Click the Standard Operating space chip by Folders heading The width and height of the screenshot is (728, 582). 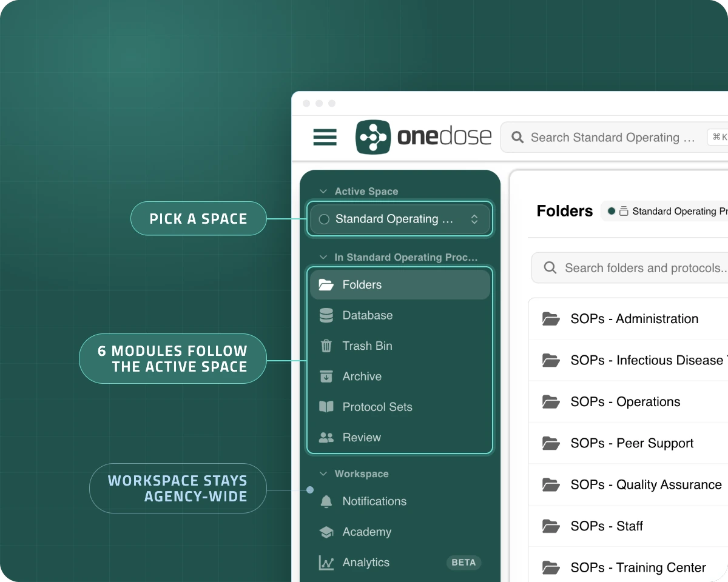(x=666, y=211)
